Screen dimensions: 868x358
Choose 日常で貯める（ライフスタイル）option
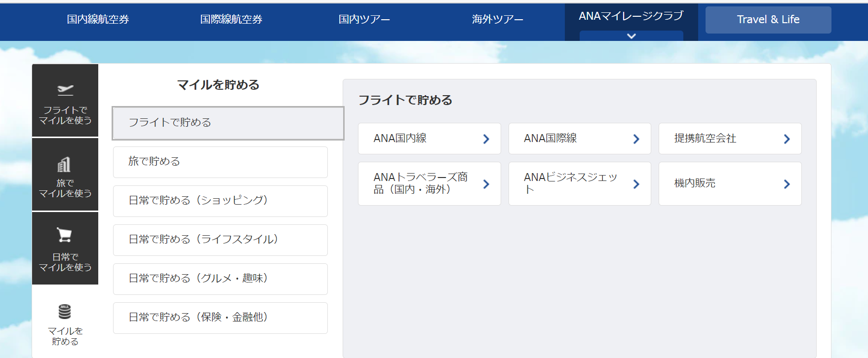(220, 240)
